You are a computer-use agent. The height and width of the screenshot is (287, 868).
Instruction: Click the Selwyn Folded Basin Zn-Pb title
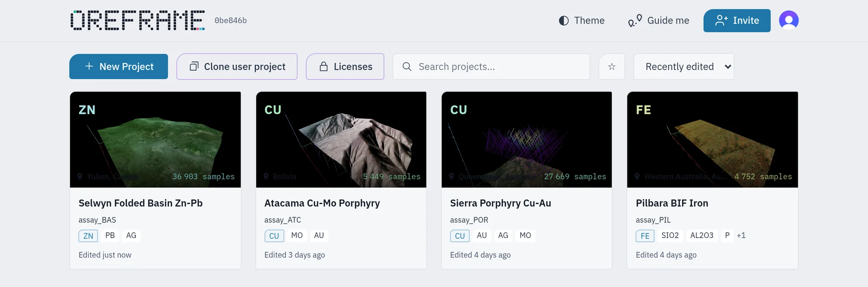click(x=141, y=203)
